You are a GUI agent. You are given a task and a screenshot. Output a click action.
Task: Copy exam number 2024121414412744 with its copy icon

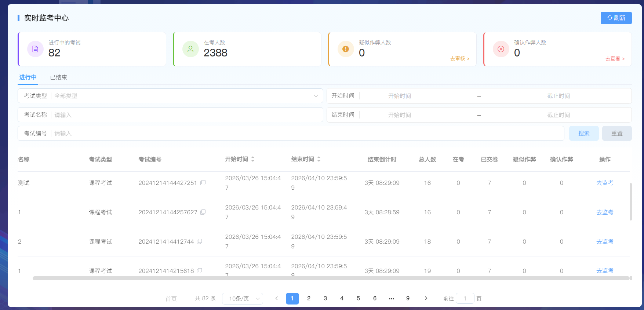click(200, 241)
